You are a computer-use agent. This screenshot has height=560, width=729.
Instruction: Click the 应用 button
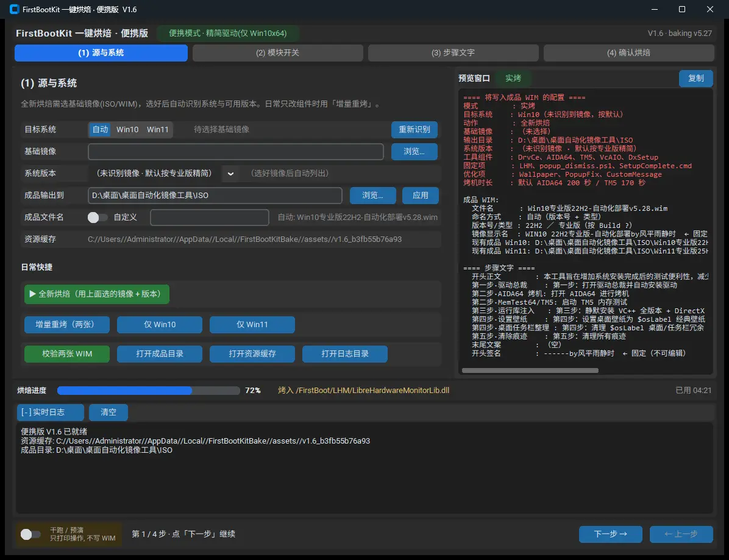pyautogui.click(x=421, y=195)
